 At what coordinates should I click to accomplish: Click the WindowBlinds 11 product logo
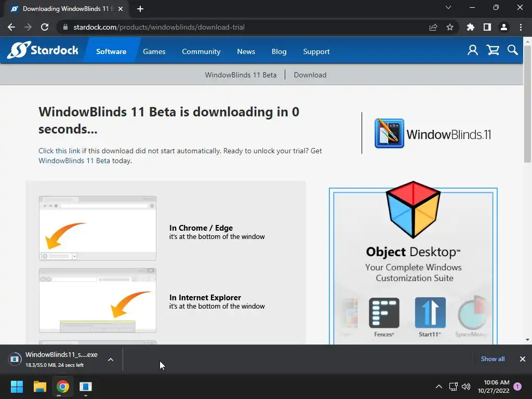(x=433, y=134)
